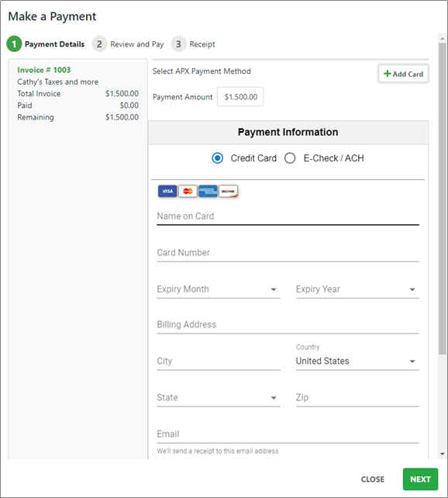Click the vertical scrollbar thumb
The image size is (448, 498).
coord(443,199)
